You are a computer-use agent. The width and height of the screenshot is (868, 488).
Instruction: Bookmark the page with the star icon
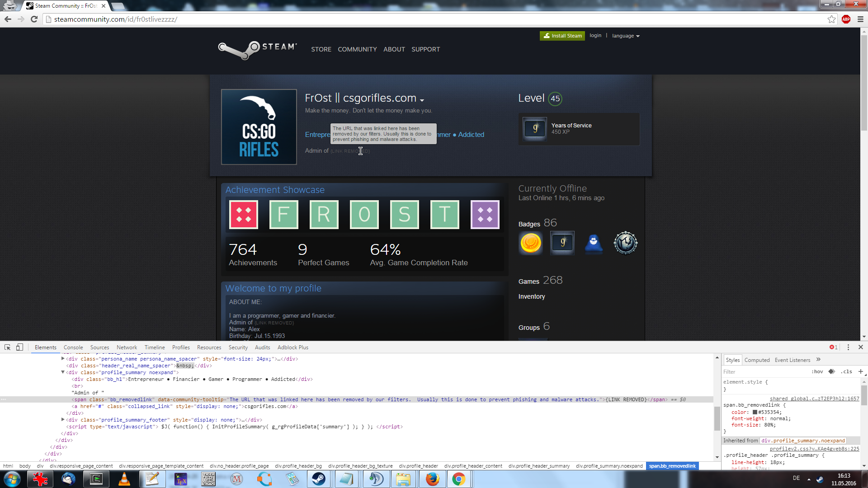[x=831, y=19]
